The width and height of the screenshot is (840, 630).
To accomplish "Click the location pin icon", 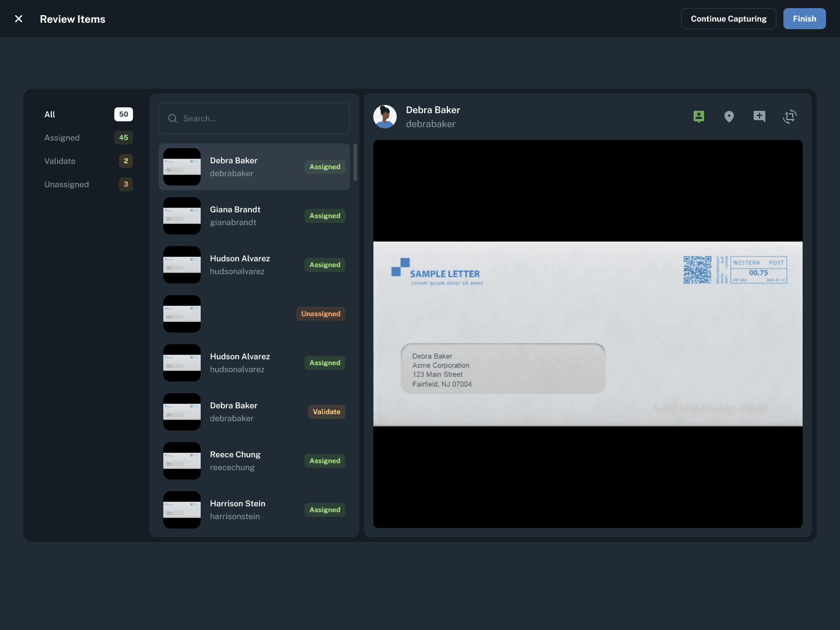I will [729, 117].
